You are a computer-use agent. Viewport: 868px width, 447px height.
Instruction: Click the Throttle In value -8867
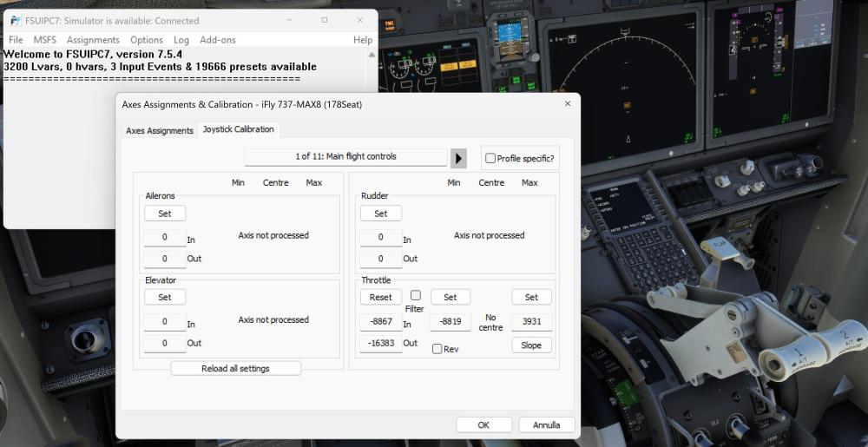[x=381, y=322]
